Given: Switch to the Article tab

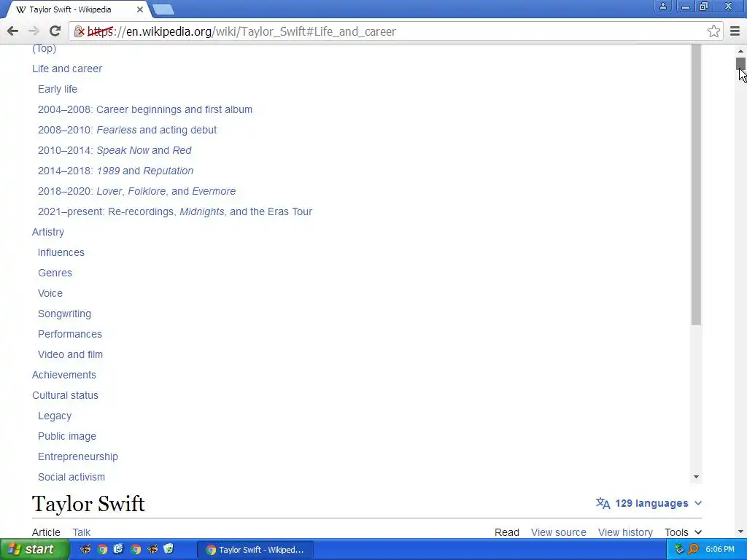Looking at the screenshot, I should 46,532.
